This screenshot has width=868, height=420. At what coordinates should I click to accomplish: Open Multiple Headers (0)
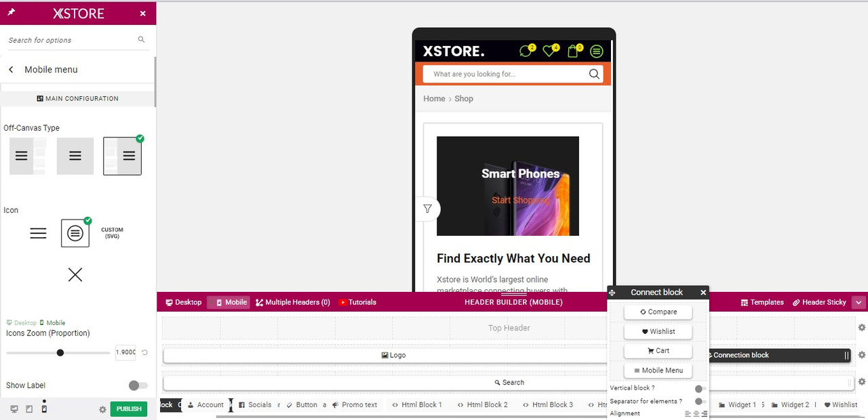point(293,302)
